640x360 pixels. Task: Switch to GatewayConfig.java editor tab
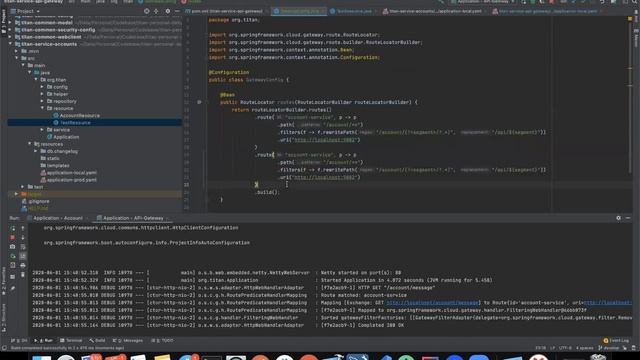pos(299,11)
